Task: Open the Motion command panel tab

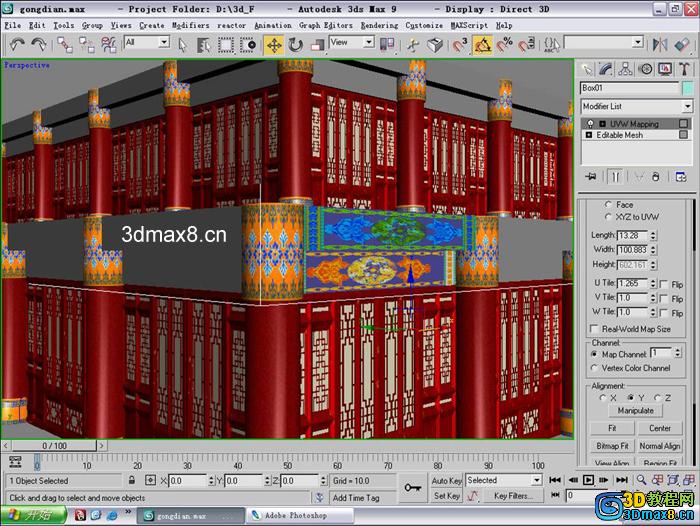Action: tap(645, 69)
